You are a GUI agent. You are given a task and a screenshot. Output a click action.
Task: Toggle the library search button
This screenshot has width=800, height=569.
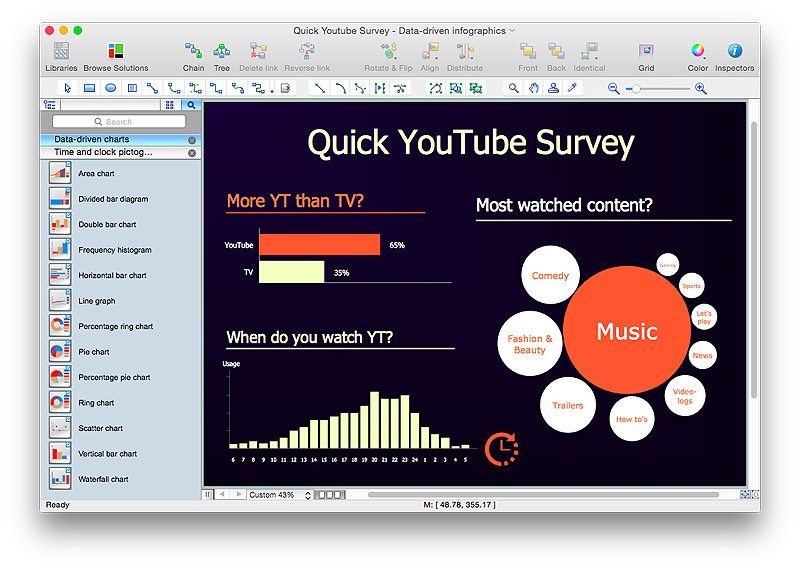[191, 105]
